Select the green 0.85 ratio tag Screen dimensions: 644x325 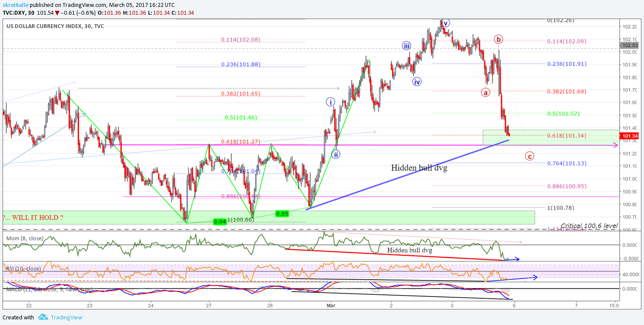pyautogui.click(x=282, y=213)
